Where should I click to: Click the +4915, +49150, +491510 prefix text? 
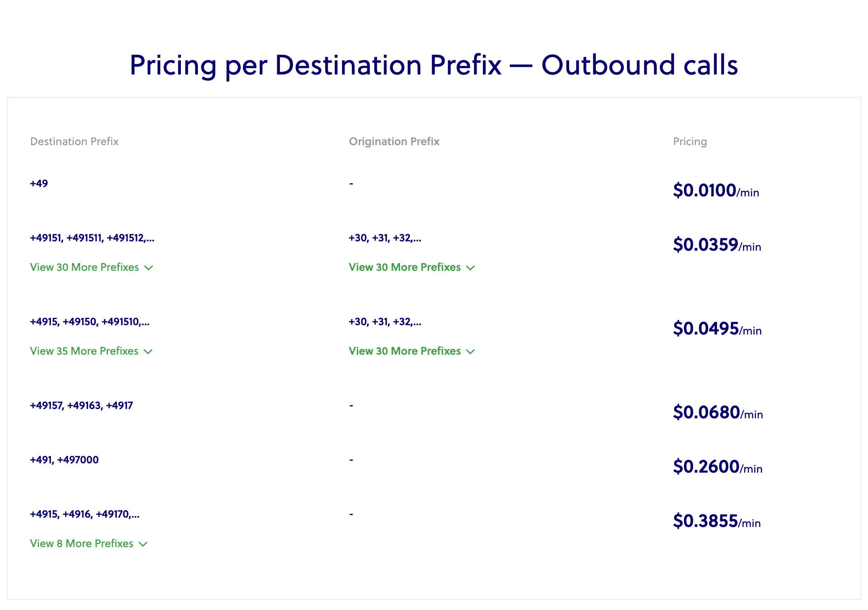tap(89, 322)
